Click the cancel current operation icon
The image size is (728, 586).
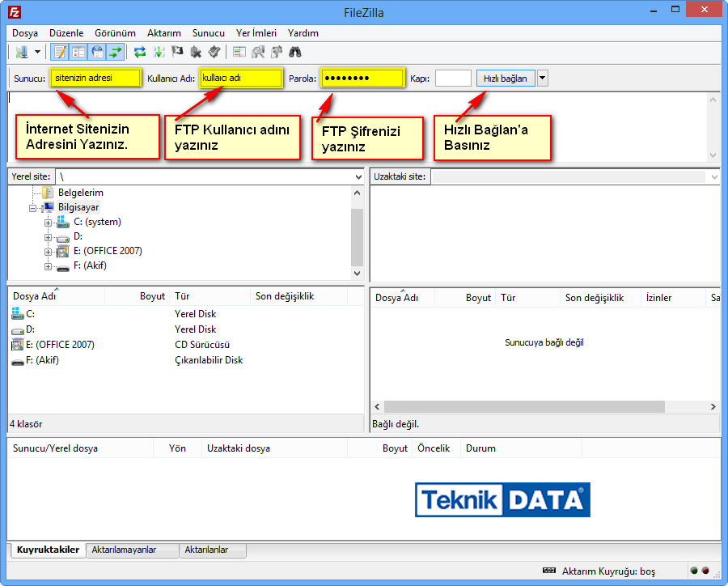click(177, 53)
